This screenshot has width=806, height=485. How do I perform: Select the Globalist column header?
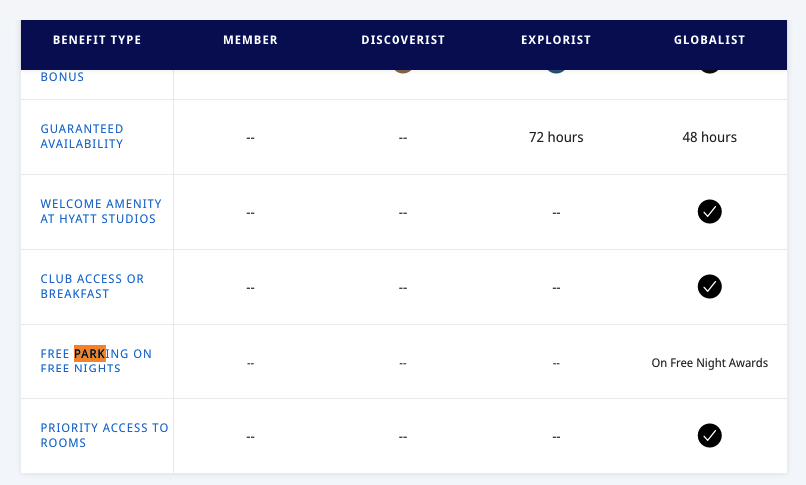(709, 40)
